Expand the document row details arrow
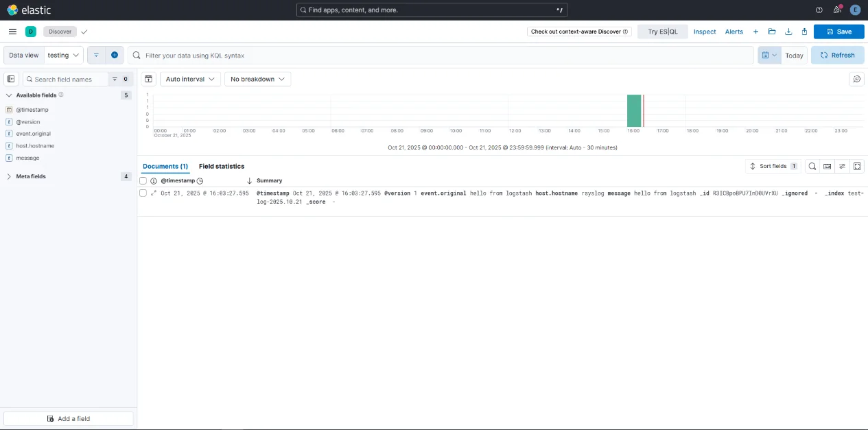Viewport: 868px width, 430px height. 154,193
